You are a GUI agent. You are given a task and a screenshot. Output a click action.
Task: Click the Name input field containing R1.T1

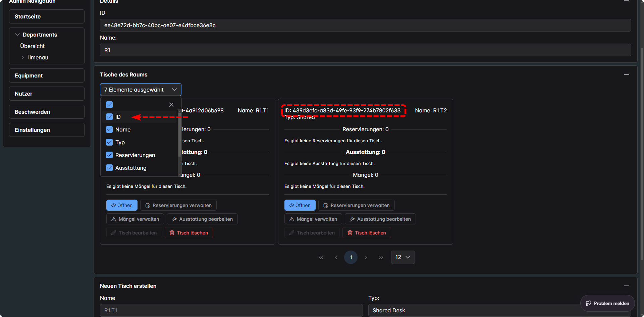tap(231, 310)
